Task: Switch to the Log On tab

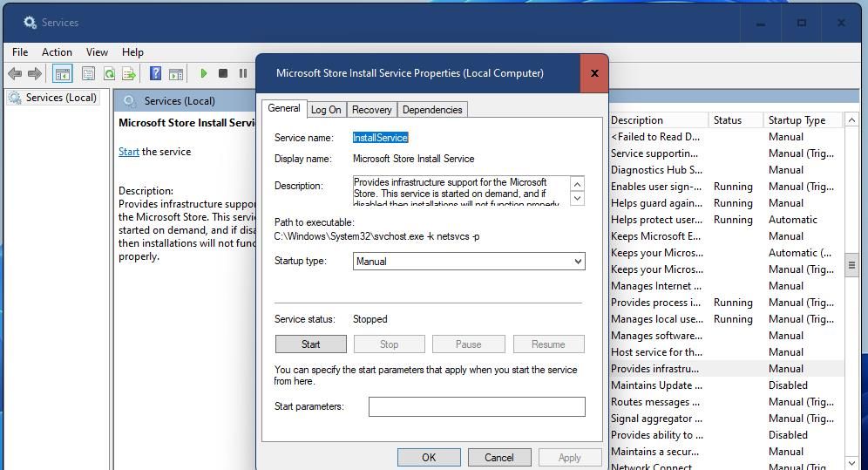Action: pos(326,110)
